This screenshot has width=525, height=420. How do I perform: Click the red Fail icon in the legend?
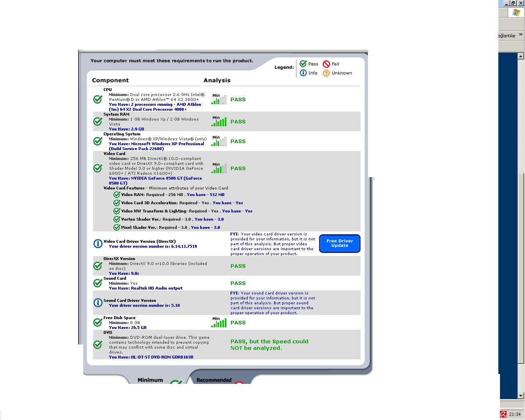[326, 64]
